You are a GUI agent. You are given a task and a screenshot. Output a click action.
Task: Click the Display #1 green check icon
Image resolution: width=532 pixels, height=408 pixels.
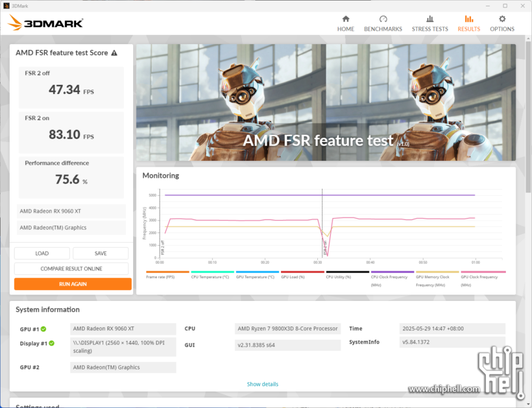click(52, 343)
